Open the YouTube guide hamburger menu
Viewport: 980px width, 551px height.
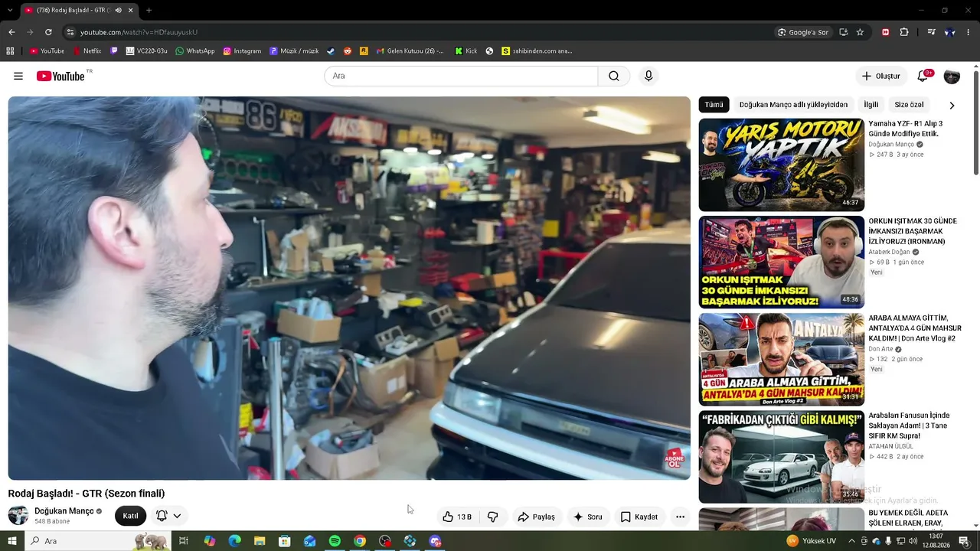pyautogui.click(x=18, y=76)
